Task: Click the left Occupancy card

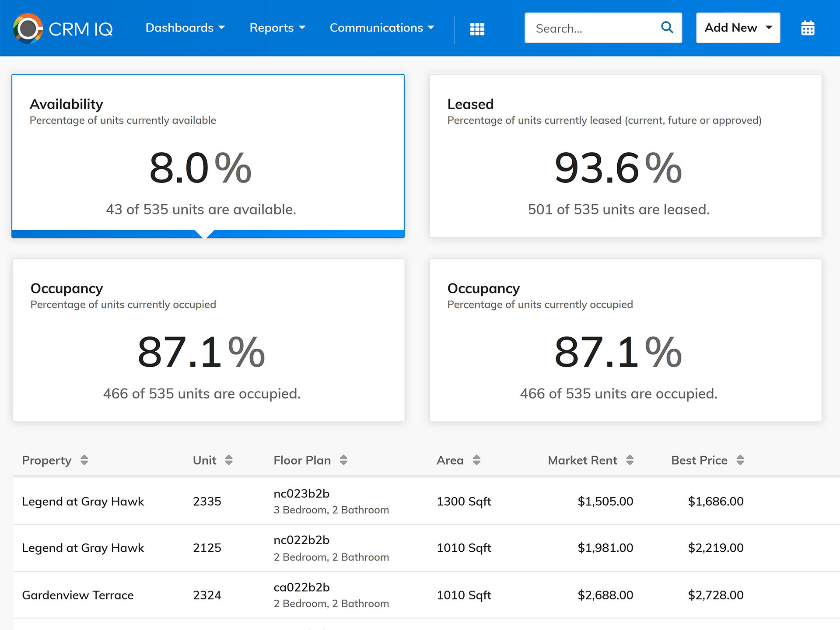Action: coord(207,339)
